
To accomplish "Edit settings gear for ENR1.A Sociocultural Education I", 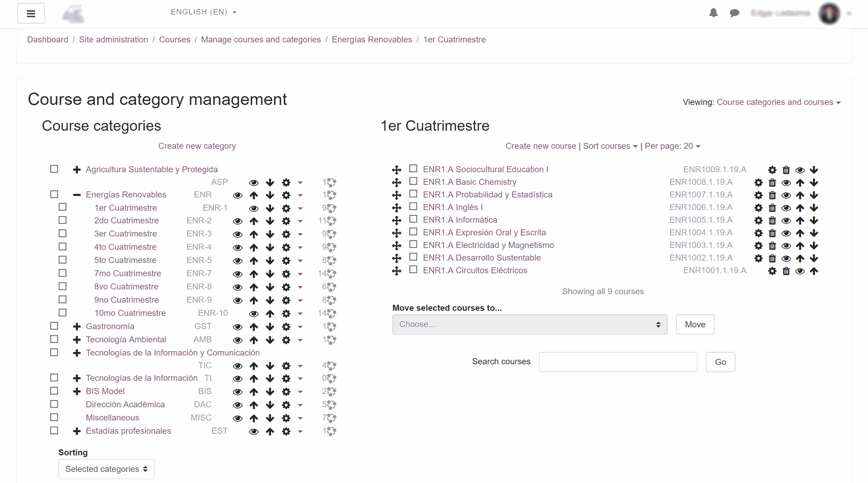I will [x=772, y=170].
